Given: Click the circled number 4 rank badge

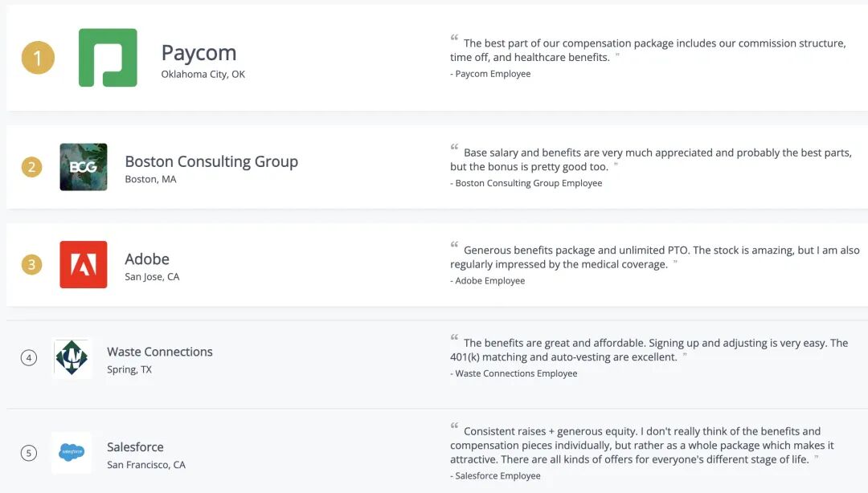Looking at the screenshot, I should point(29,358).
